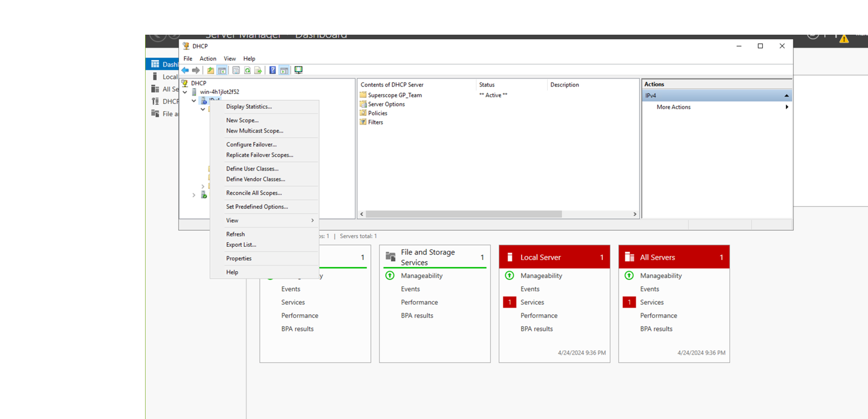The height and width of the screenshot is (419, 868).
Task: Click the Up One Level folder icon
Action: (210, 70)
